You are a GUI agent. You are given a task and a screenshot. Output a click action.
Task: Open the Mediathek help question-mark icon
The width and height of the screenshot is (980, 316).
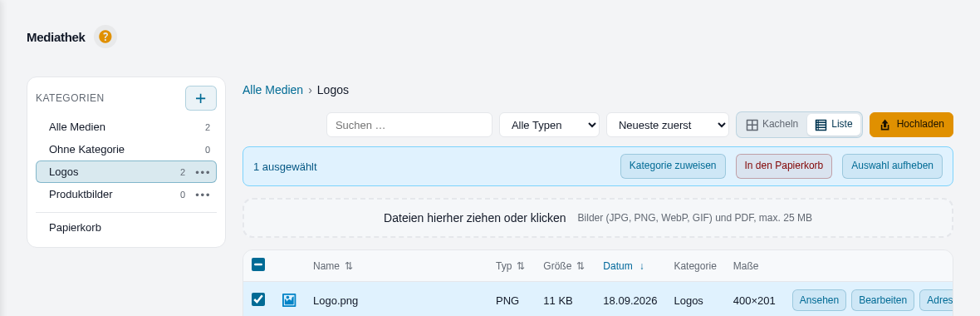105,37
